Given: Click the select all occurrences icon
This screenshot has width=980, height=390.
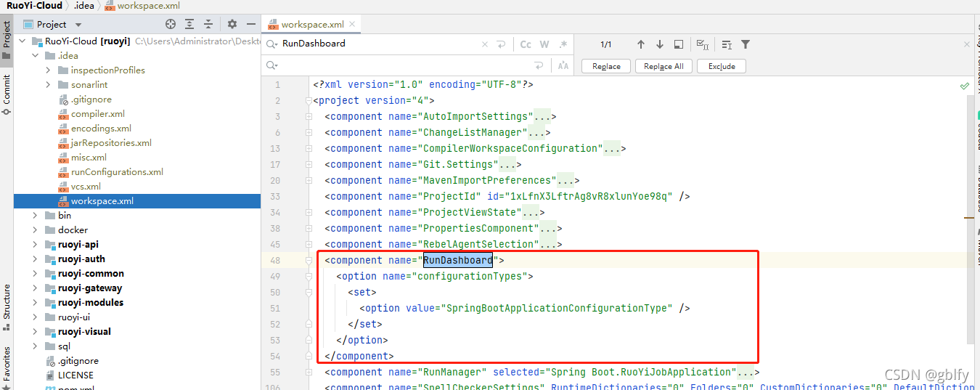Looking at the screenshot, I should point(703,44).
